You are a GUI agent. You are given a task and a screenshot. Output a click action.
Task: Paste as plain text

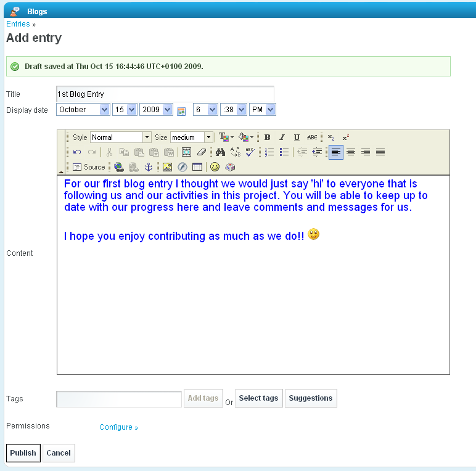154,152
